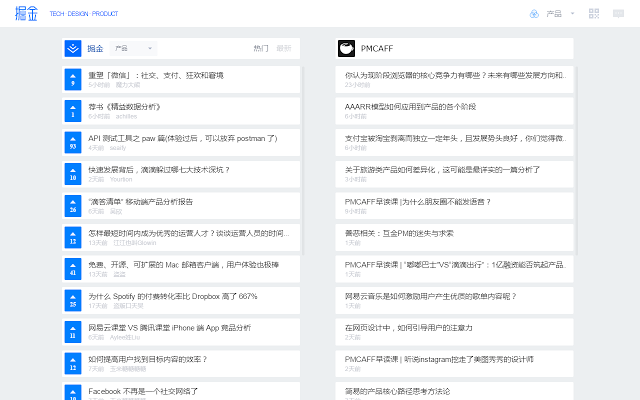
Task: Switch to the 最新 tab
Action: (284, 48)
